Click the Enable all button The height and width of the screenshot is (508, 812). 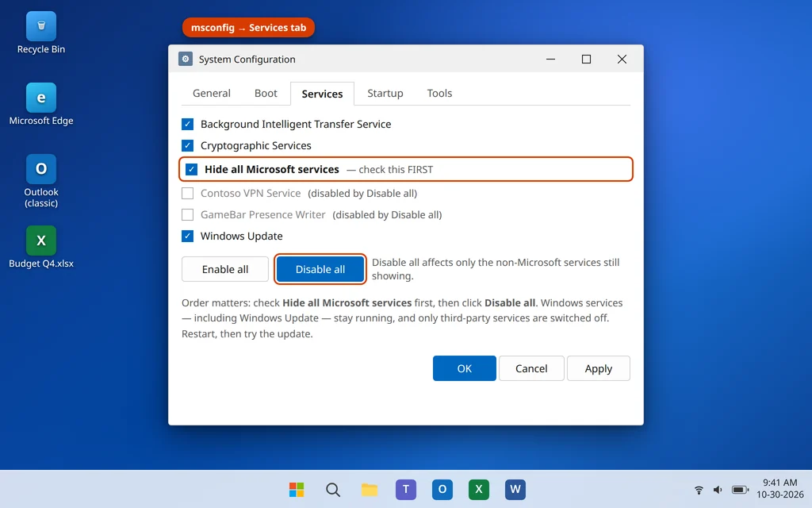click(225, 269)
